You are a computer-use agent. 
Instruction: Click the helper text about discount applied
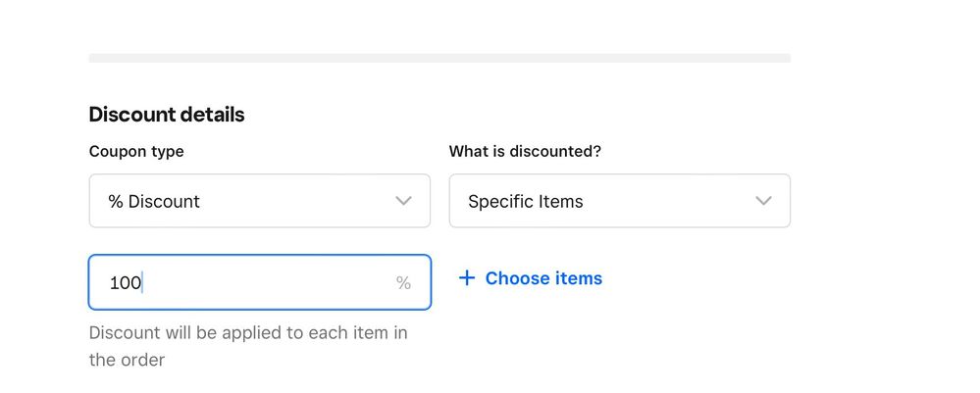click(x=247, y=333)
